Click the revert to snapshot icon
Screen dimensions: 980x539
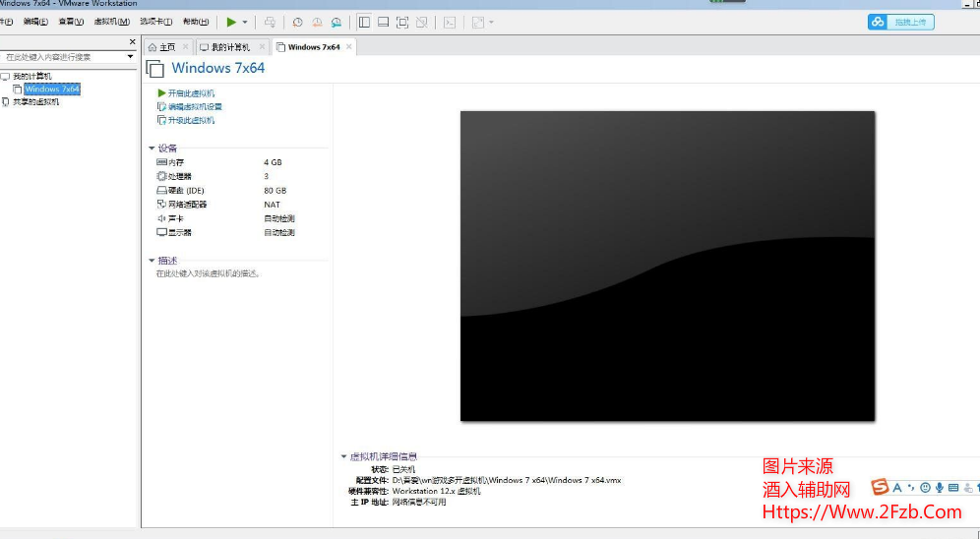click(x=317, y=22)
